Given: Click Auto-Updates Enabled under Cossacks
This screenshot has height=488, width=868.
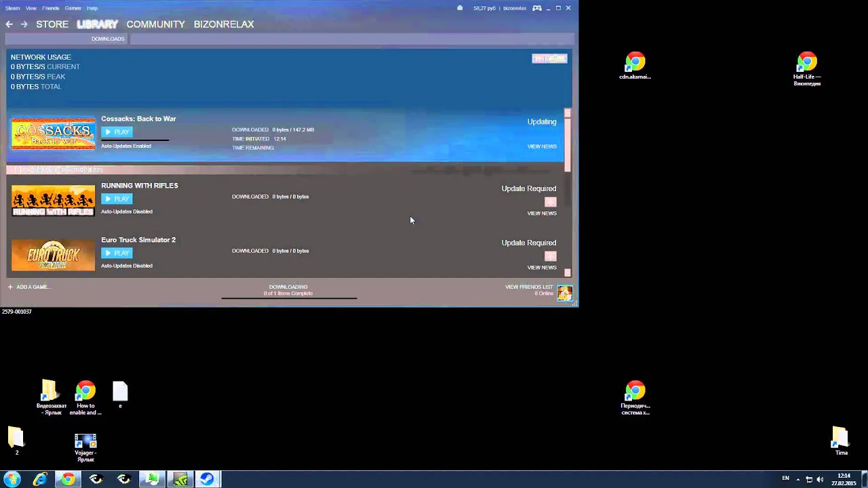Looking at the screenshot, I should pyautogui.click(x=126, y=146).
